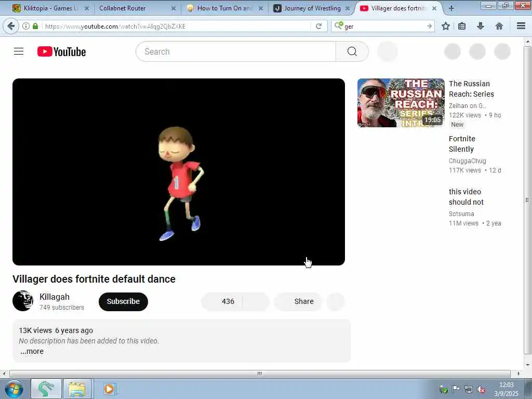The image size is (532, 399).
Task: Click the Villager video player
Action: point(179,171)
